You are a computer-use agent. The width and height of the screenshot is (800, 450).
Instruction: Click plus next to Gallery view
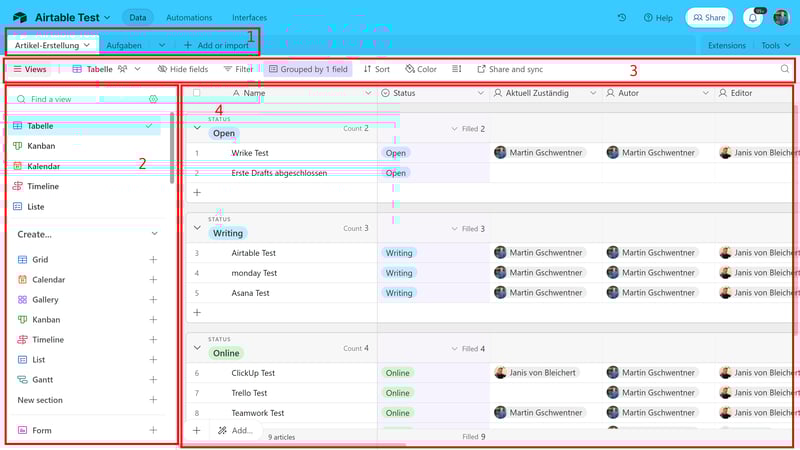153,299
